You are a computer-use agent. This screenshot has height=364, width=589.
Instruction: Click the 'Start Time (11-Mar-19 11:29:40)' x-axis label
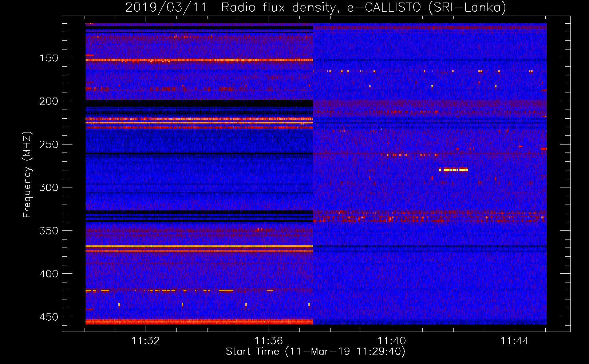pos(316,352)
